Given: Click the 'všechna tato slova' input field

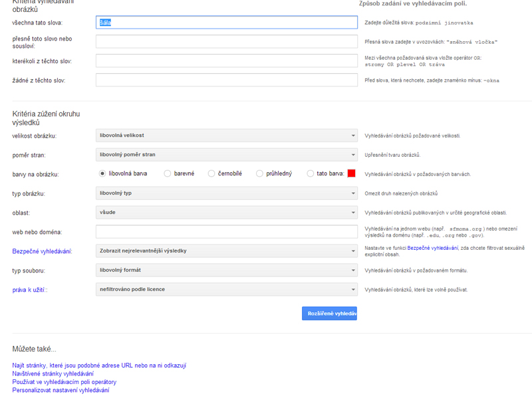Looking at the screenshot, I should (227, 23).
